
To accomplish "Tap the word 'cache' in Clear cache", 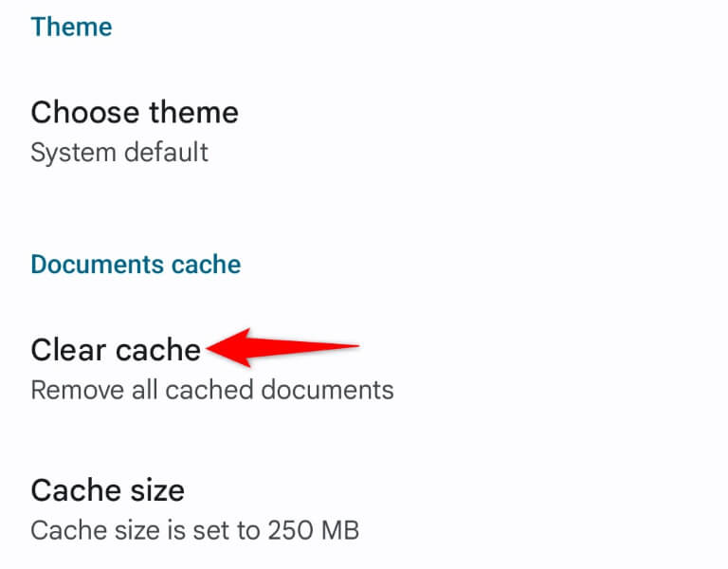I will [x=158, y=350].
